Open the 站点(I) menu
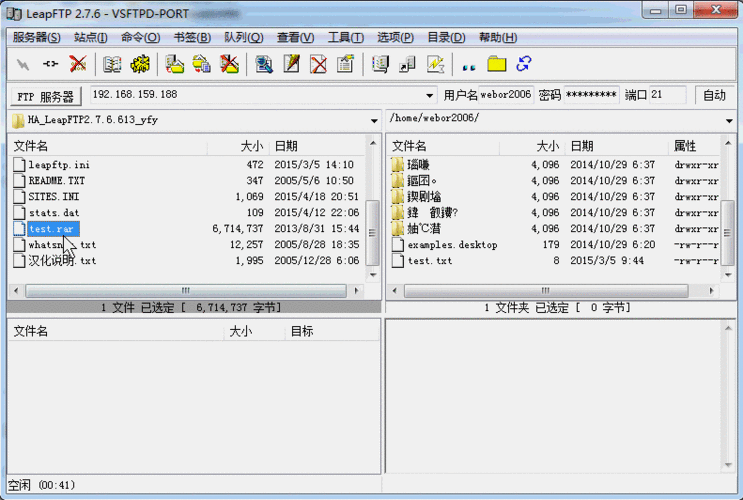Image resolution: width=743 pixels, height=500 pixels. pyautogui.click(x=91, y=37)
